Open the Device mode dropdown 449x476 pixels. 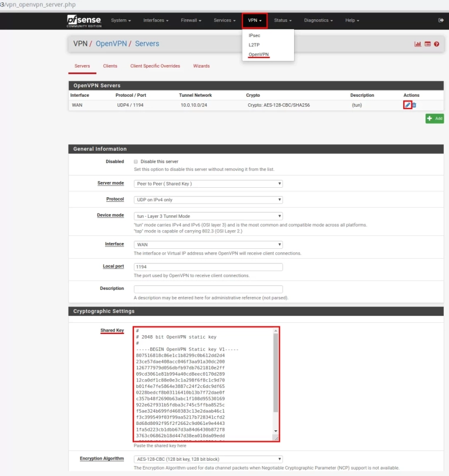pyautogui.click(x=208, y=216)
